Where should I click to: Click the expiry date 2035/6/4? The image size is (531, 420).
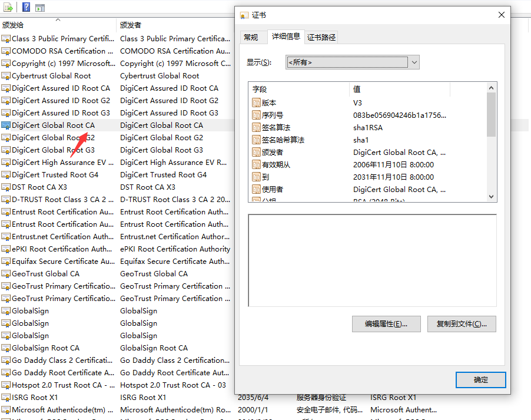click(253, 398)
